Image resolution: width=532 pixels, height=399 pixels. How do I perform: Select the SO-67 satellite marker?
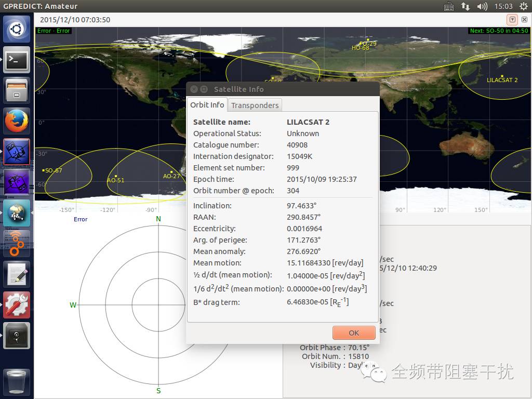pyautogui.click(x=44, y=170)
